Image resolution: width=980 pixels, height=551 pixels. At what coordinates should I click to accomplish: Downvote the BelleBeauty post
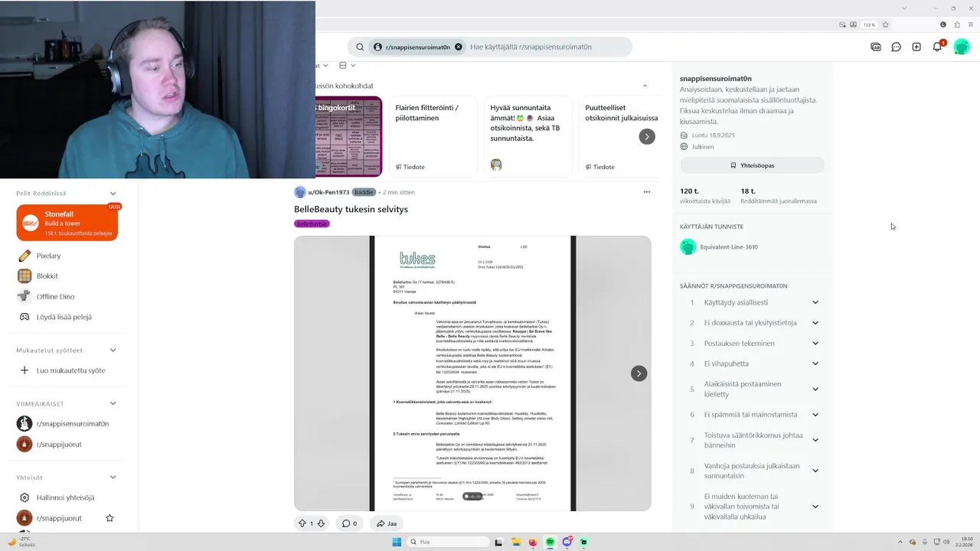(321, 523)
